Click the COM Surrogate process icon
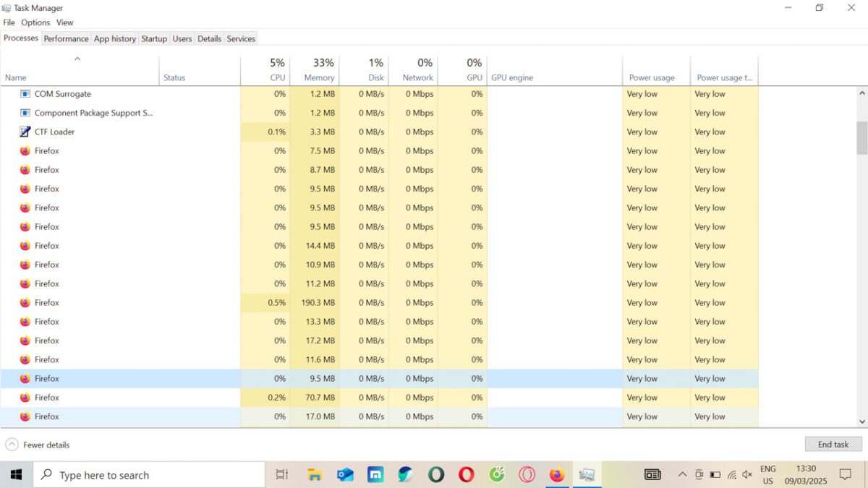This screenshot has width=868, height=488. (25, 94)
